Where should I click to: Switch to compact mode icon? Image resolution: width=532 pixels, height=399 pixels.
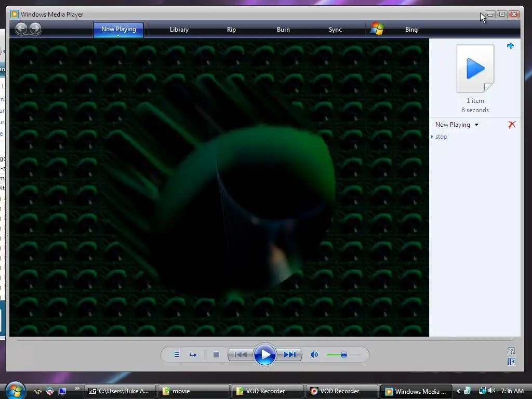point(511,362)
